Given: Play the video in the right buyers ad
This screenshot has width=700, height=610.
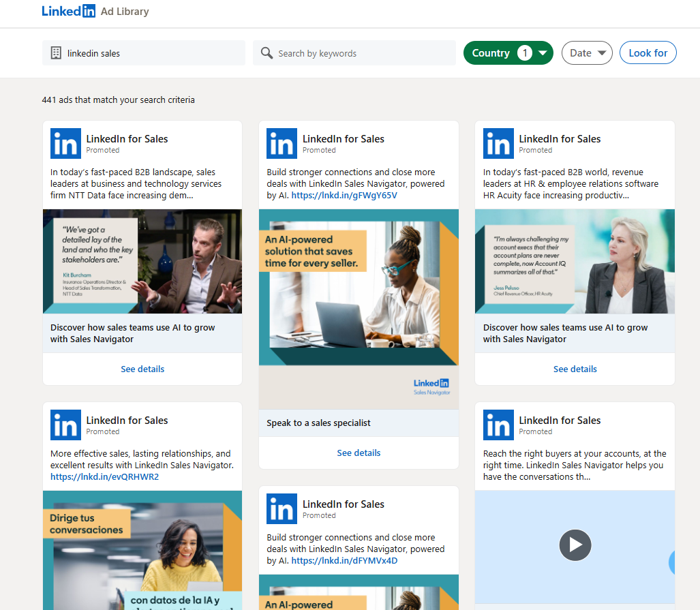Looking at the screenshot, I should pos(575,545).
